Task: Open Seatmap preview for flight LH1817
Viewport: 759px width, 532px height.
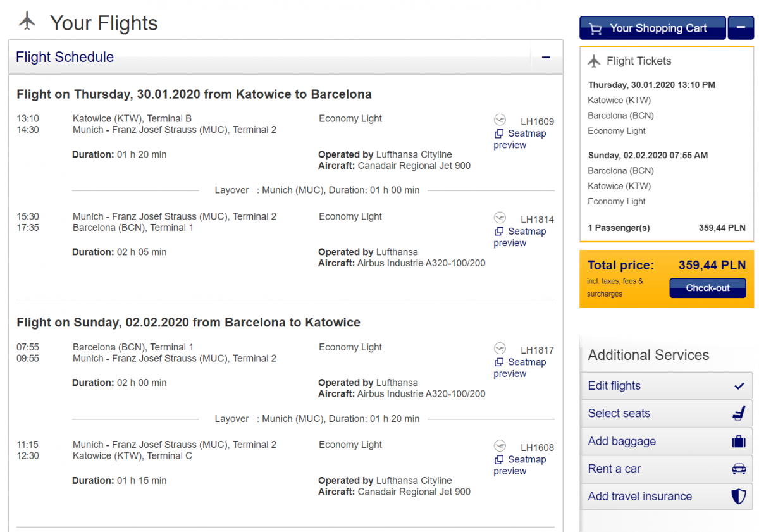Action: coord(526,362)
